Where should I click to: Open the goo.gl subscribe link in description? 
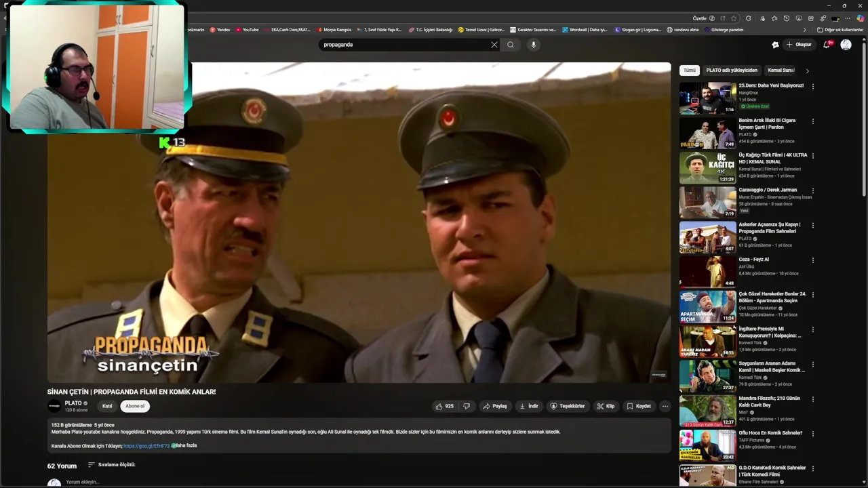pos(146,446)
